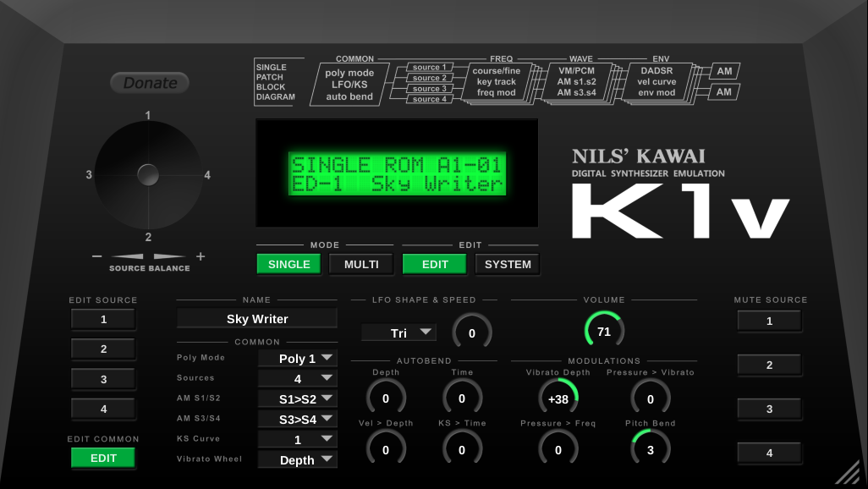Click the Donate button

150,83
